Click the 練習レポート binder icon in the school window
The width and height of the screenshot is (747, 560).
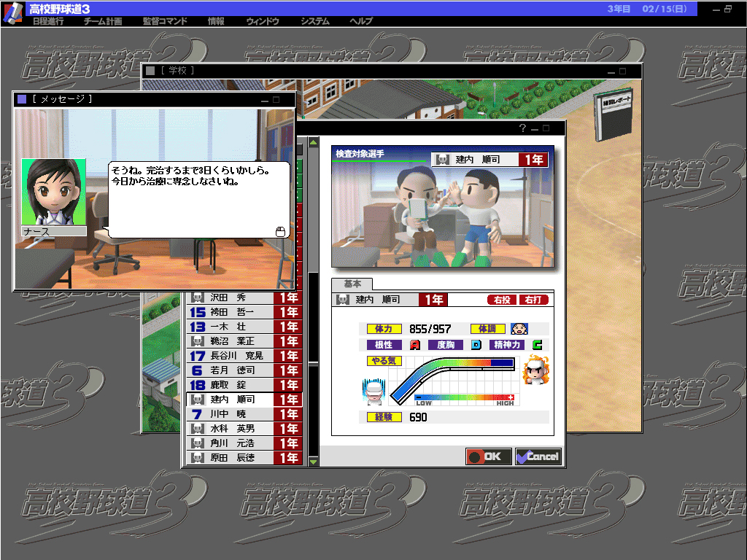[614, 114]
